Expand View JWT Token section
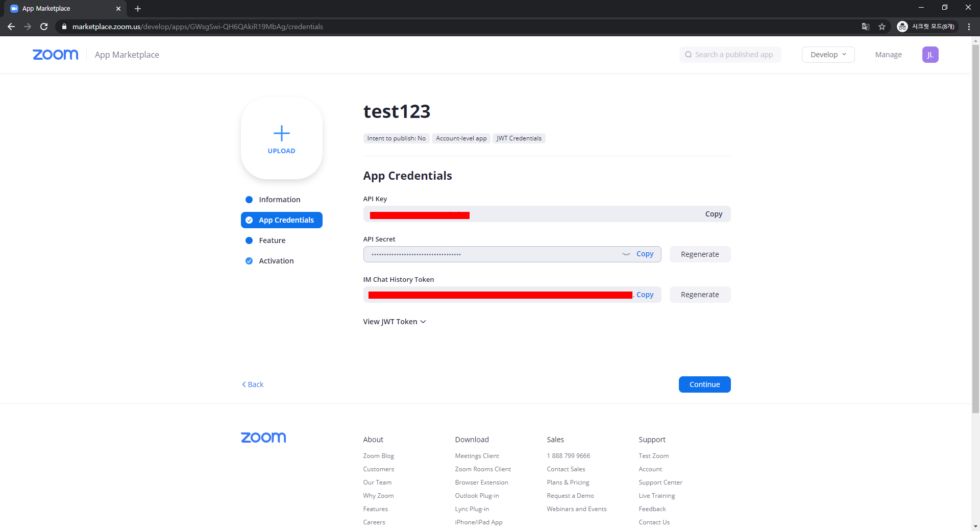 coord(394,322)
